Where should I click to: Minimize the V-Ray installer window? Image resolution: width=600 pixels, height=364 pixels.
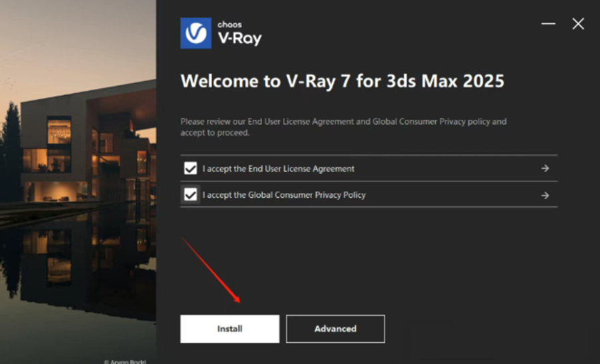click(548, 24)
